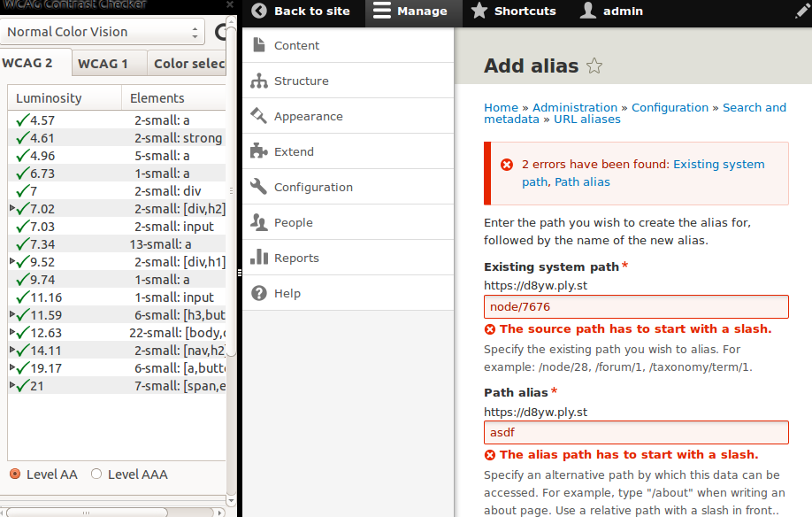The height and width of the screenshot is (517, 812).
Task: Click the Path alias input field
Action: [x=636, y=433]
